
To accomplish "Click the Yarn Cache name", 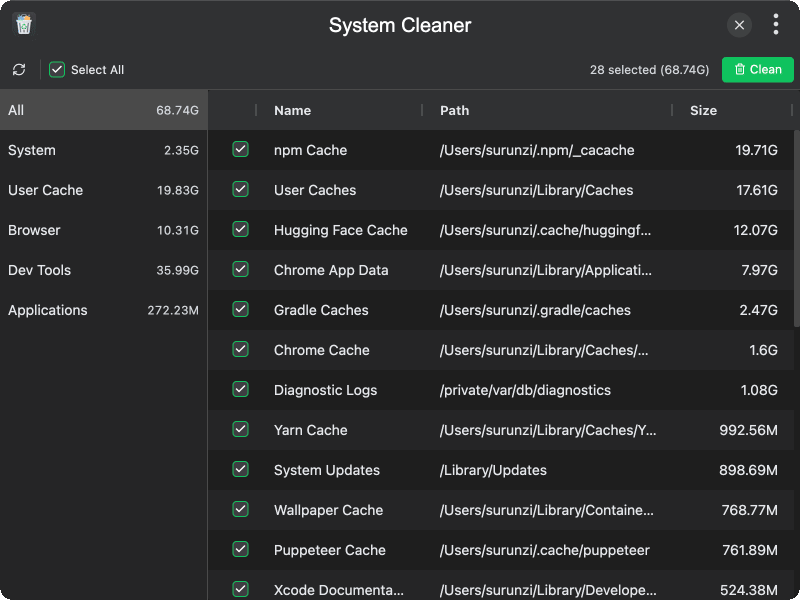I will (x=310, y=430).
